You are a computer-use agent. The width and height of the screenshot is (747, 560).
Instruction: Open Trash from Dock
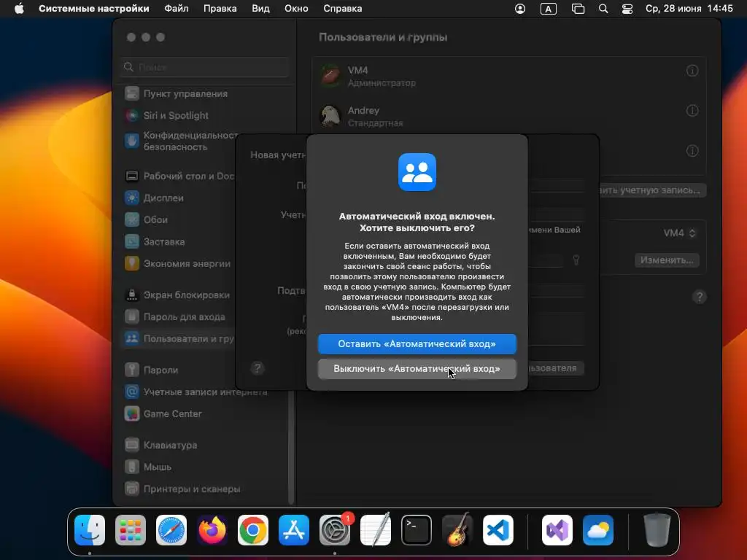(657, 530)
